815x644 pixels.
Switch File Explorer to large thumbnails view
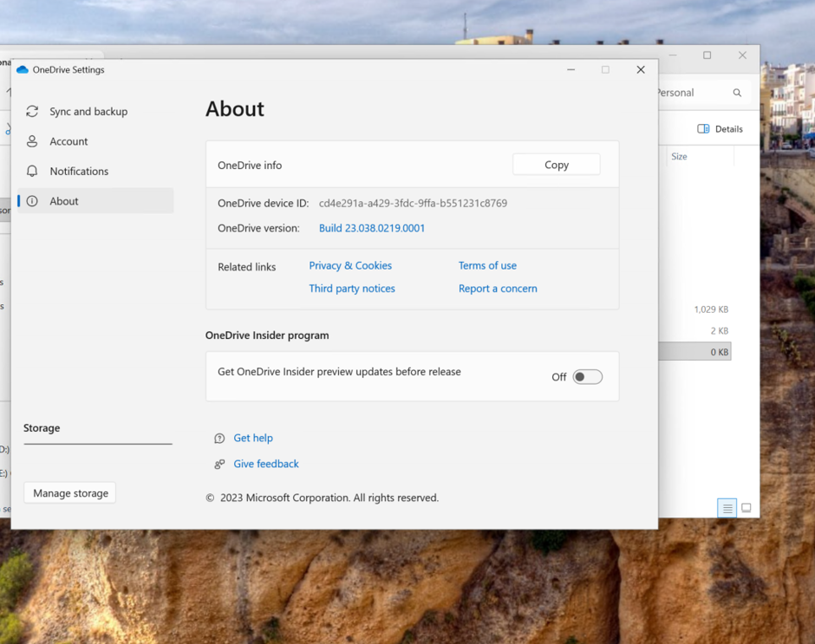[746, 508]
